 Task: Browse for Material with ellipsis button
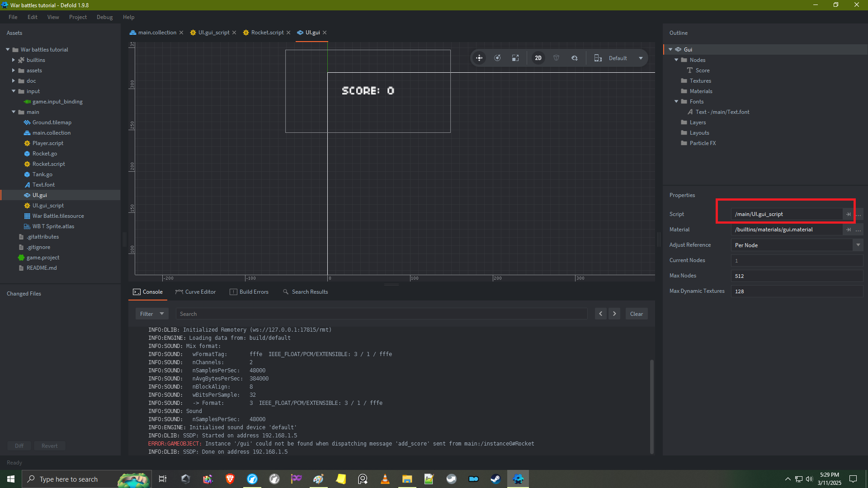(x=859, y=230)
